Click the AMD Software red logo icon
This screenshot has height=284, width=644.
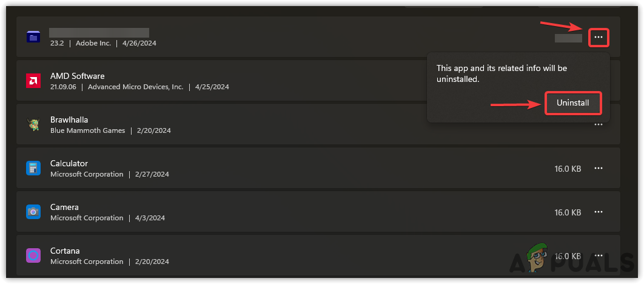(33, 81)
